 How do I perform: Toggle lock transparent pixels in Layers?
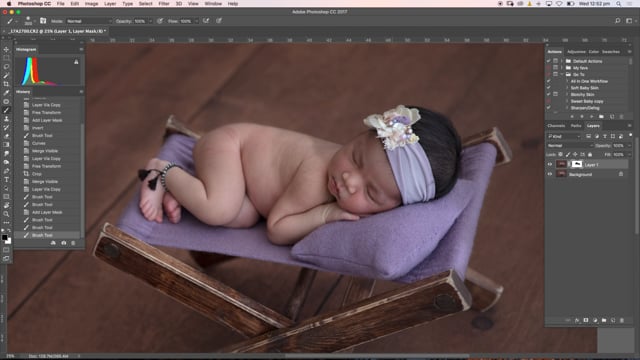[x=560, y=155]
